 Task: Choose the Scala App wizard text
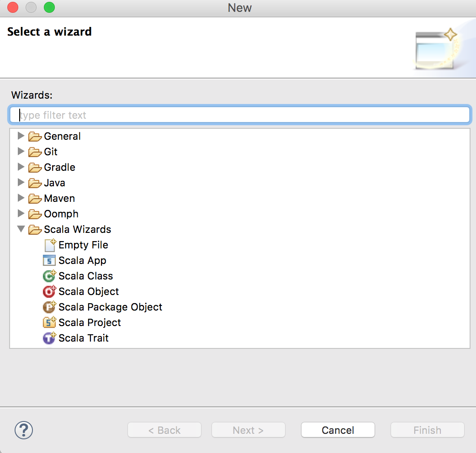pyautogui.click(x=83, y=261)
